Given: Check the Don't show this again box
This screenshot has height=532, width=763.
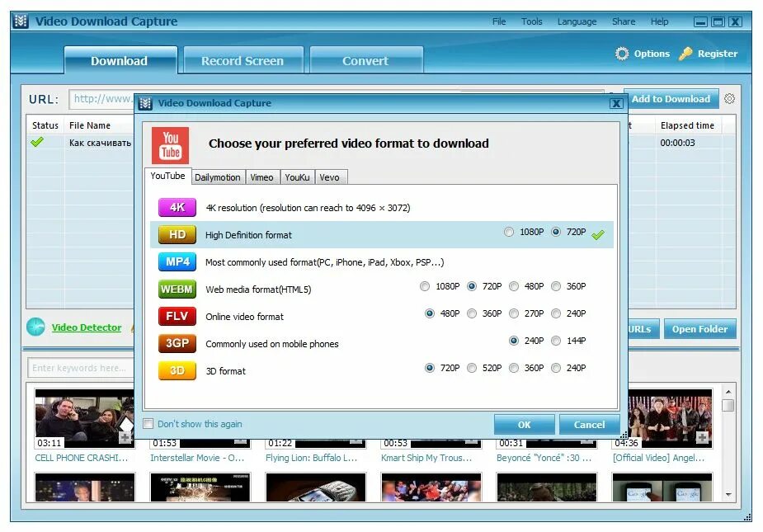Looking at the screenshot, I should pyautogui.click(x=148, y=423).
